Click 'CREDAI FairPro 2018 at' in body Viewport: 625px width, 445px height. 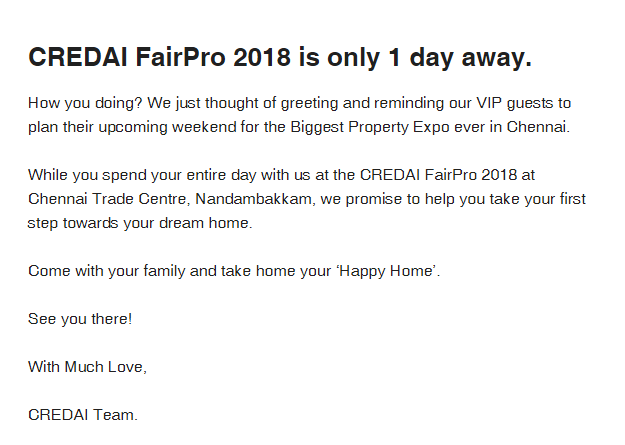point(447,175)
